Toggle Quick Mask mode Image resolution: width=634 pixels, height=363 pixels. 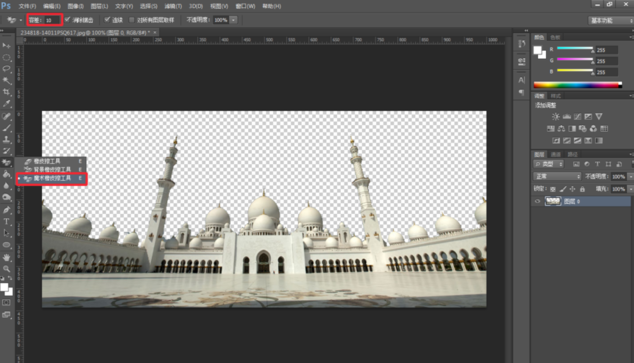(x=6, y=302)
